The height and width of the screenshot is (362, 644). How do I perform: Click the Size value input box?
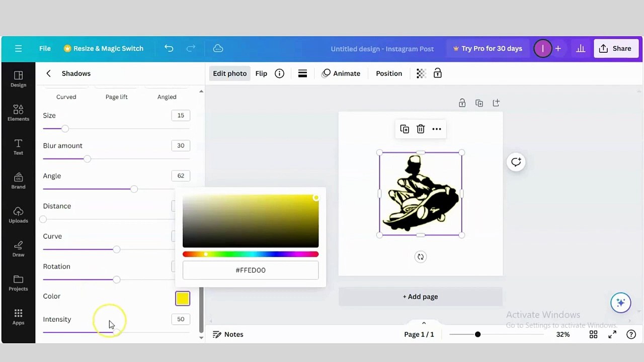[x=181, y=115]
